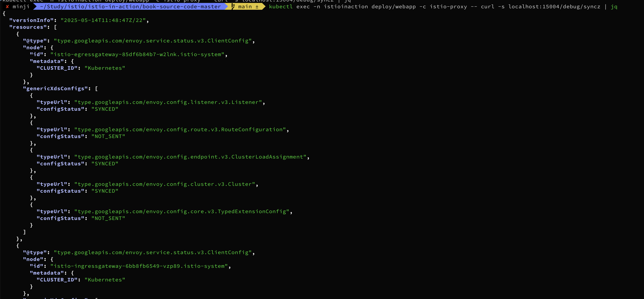
Task: Click the git branch icon before main
Action: point(233,7)
